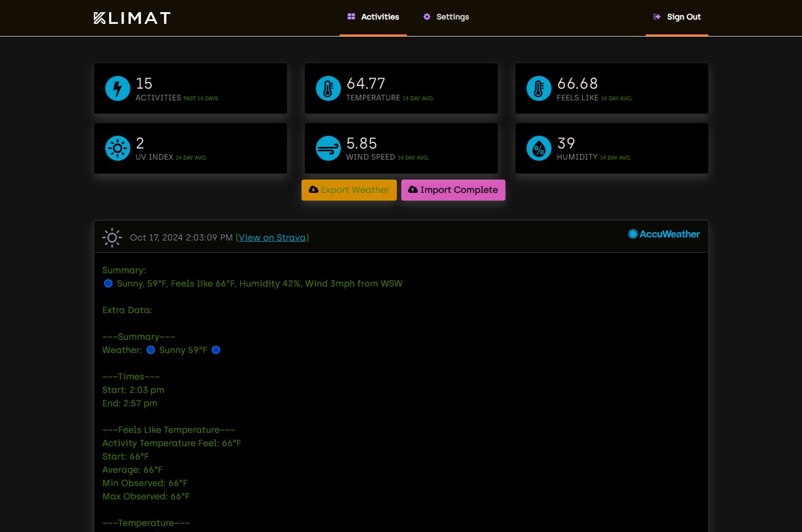This screenshot has height=532, width=802.
Task: Click the Oct 17, 2024 timestamp
Action: point(181,237)
